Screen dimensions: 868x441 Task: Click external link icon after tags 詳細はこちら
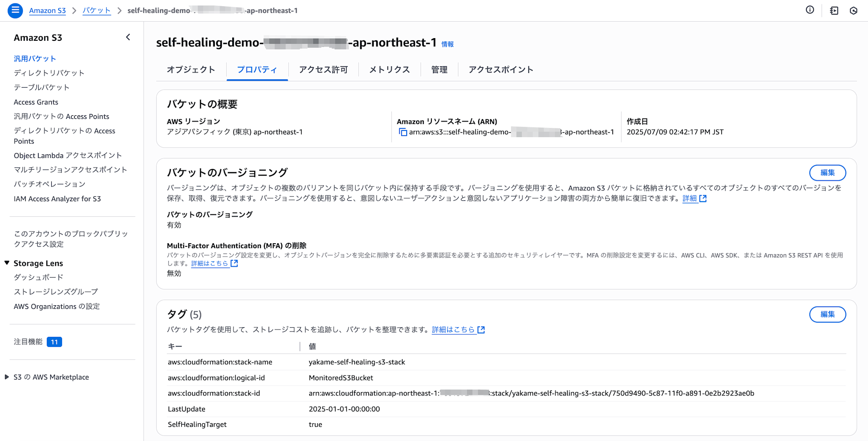(481, 330)
